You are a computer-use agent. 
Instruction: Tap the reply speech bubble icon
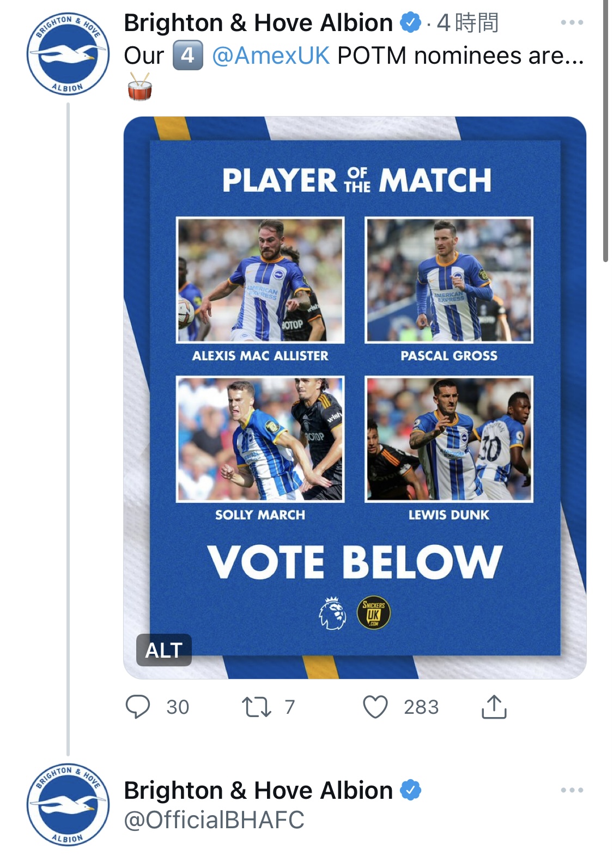[x=138, y=707]
